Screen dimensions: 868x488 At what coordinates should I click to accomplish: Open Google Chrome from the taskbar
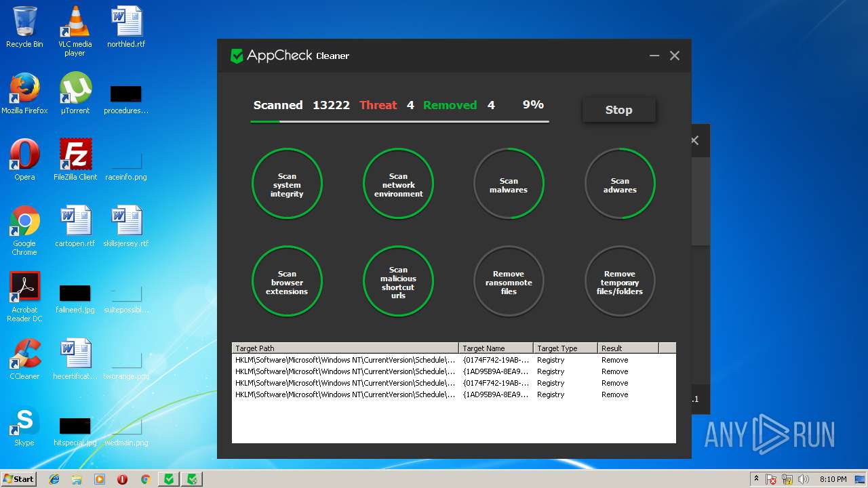click(x=145, y=479)
